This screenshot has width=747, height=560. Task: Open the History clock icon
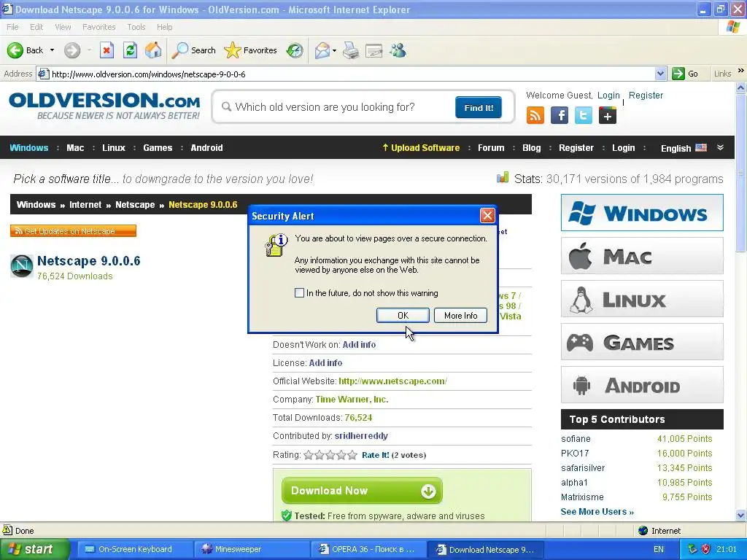295,50
